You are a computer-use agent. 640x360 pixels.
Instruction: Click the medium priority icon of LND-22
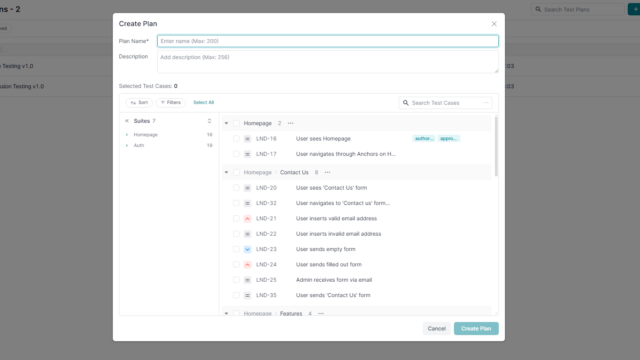point(247,234)
